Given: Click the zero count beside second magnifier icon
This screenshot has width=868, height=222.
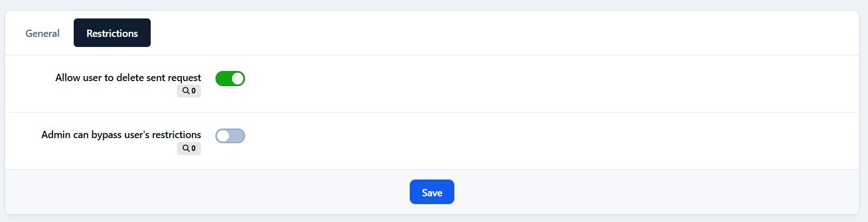Looking at the screenshot, I should point(193,148).
